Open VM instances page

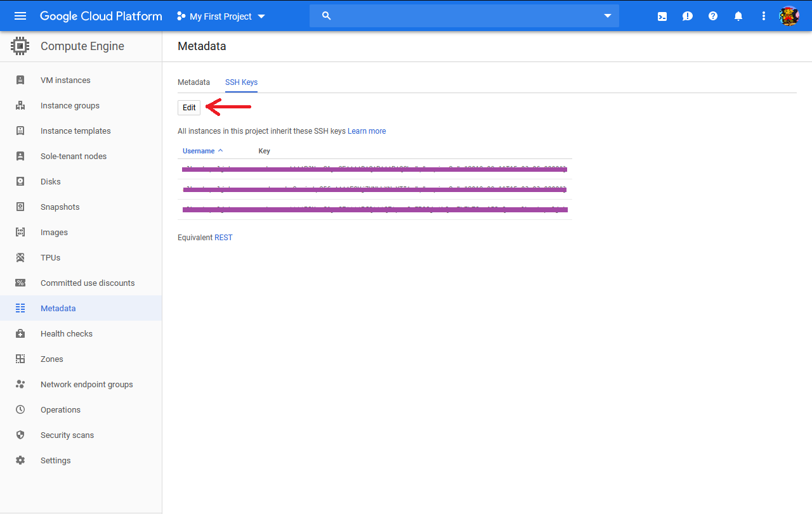tap(65, 80)
